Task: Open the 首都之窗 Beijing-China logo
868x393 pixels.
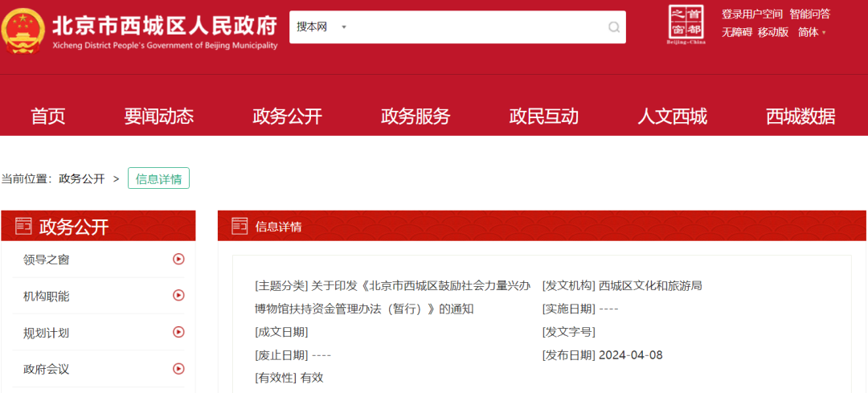Action: tap(687, 25)
